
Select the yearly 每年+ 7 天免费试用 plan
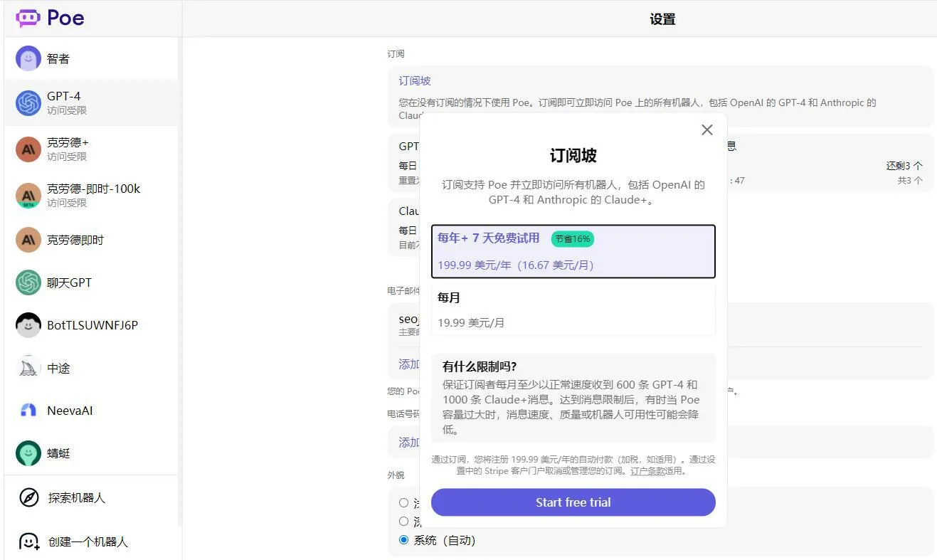pyautogui.click(x=573, y=251)
